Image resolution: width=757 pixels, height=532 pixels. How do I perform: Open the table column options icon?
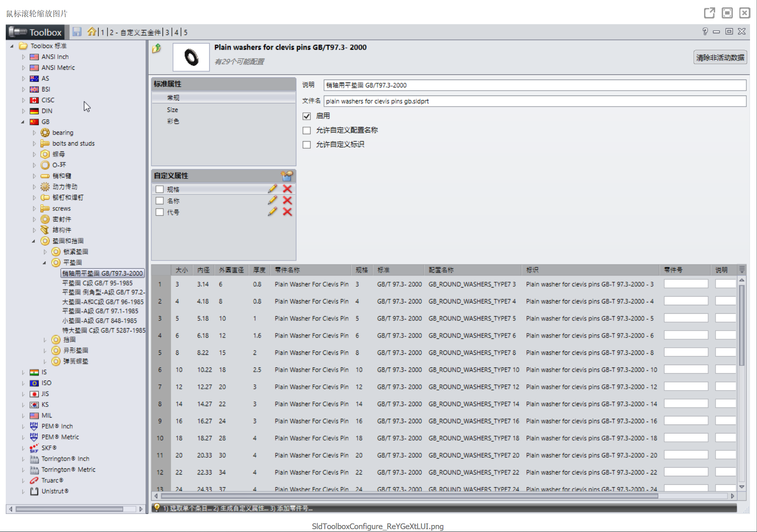pos(742,269)
